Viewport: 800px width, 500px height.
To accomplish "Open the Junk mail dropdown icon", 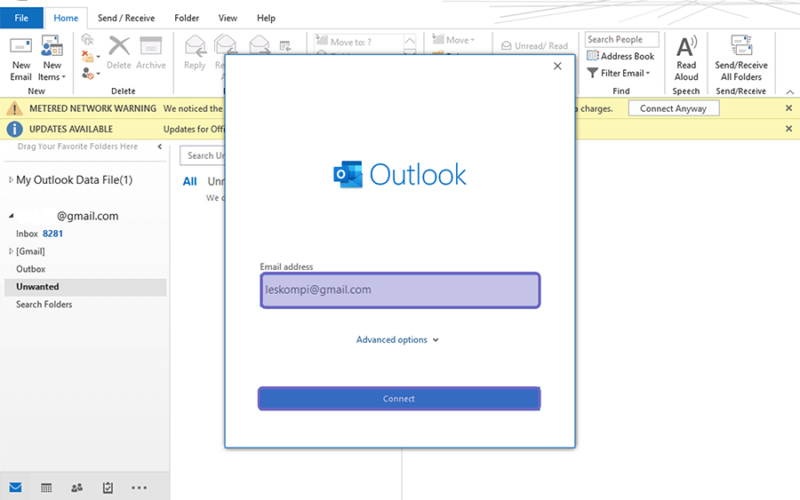I will [x=90, y=74].
